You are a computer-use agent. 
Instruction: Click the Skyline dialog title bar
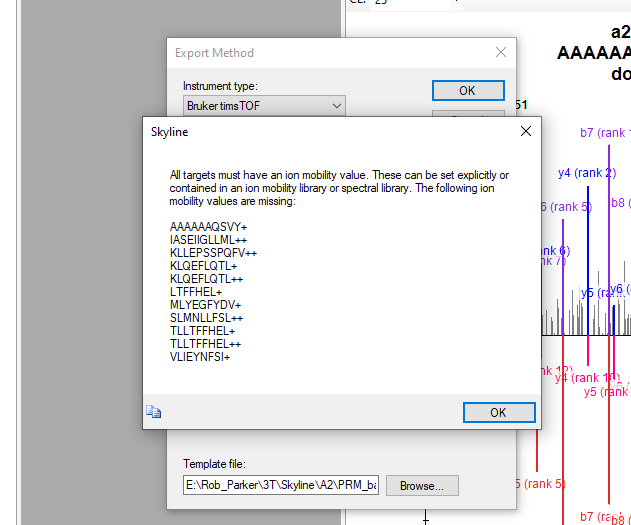(330, 131)
